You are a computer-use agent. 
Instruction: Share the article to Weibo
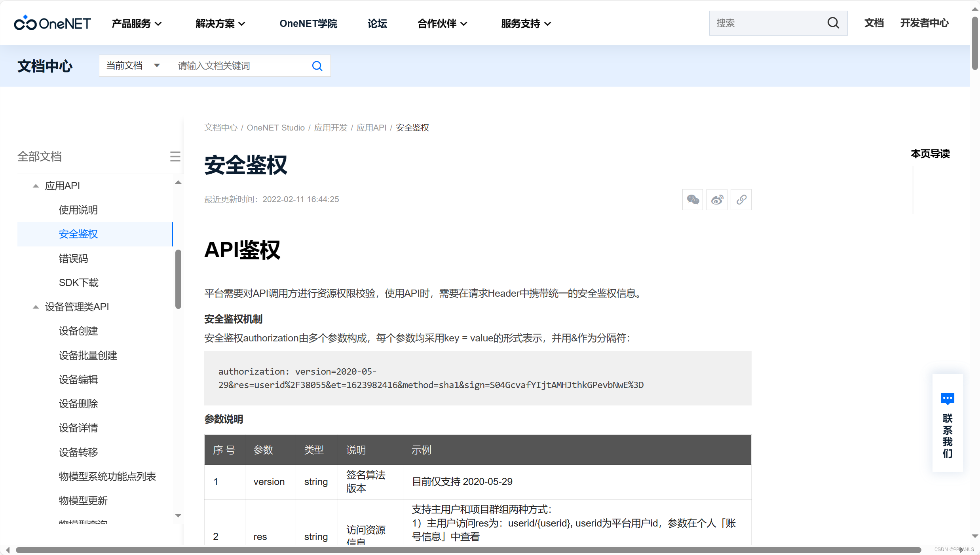tap(717, 200)
